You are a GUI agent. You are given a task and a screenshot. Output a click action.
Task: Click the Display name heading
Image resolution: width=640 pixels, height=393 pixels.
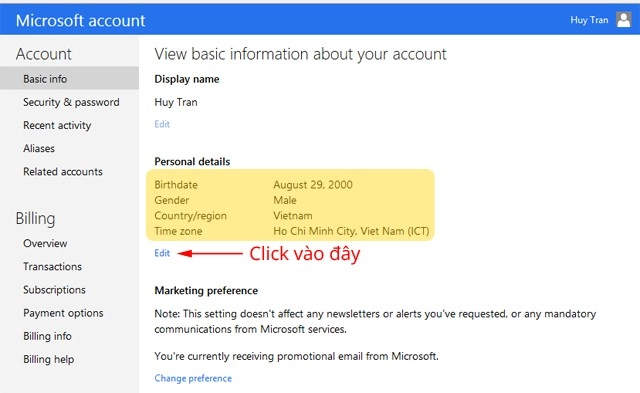pos(187,79)
